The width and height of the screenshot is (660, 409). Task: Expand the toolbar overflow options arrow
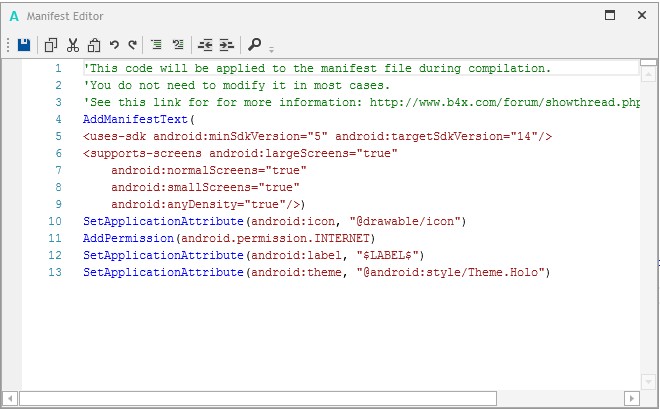coord(271,48)
